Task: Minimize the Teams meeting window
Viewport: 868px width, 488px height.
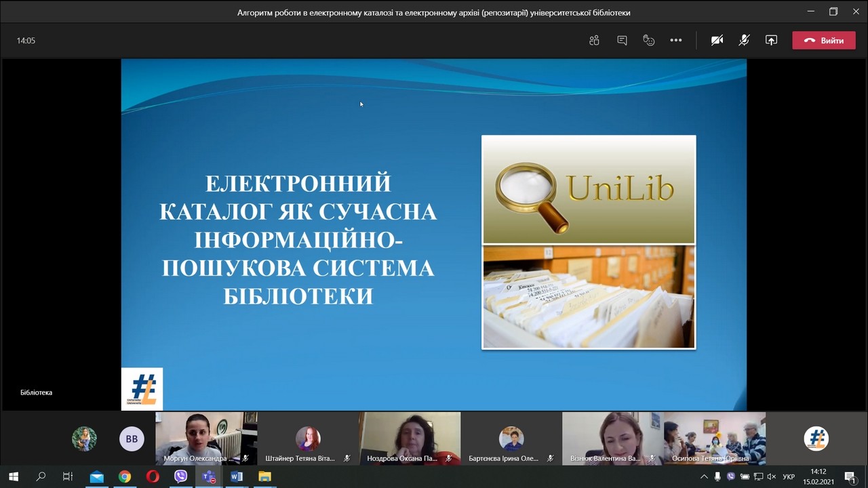Action: (811, 12)
